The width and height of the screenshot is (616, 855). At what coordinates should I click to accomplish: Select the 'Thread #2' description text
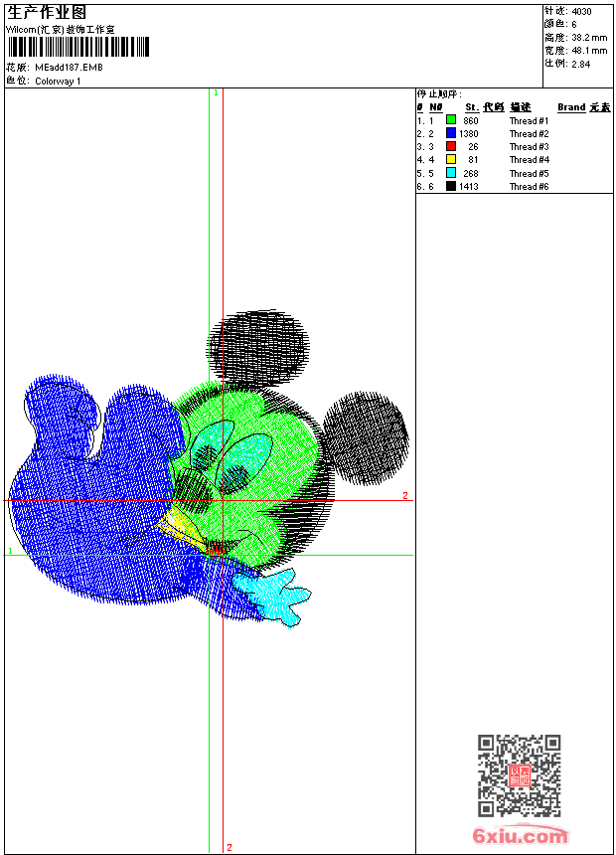pyautogui.click(x=529, y=133)
